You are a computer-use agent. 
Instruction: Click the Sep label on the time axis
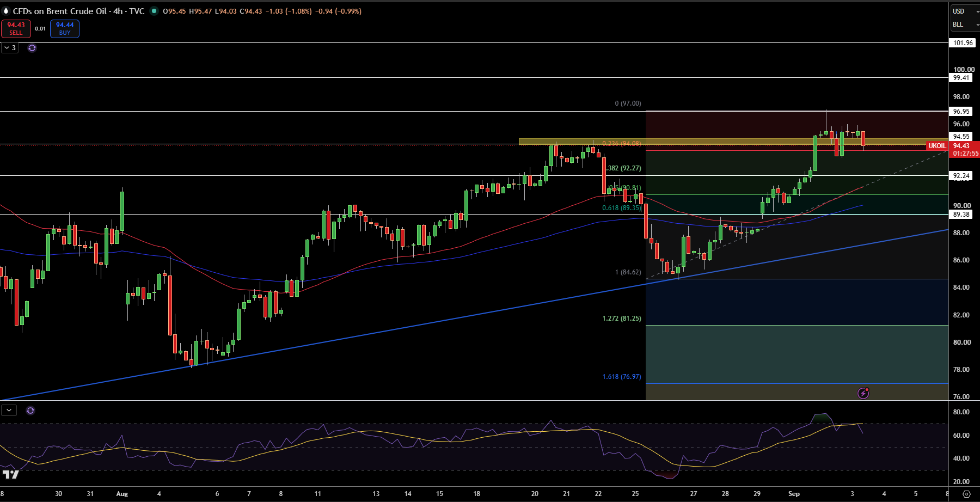coord(794,494)
